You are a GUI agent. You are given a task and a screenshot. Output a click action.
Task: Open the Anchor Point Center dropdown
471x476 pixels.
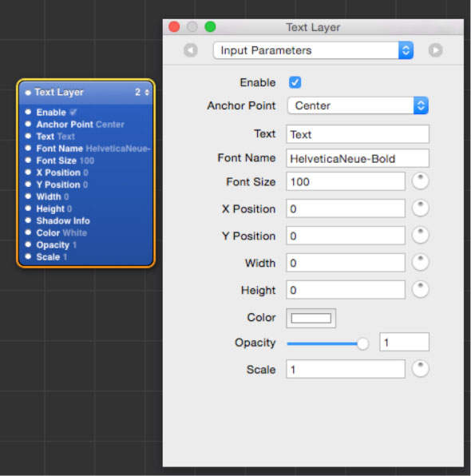click(358, 105)
